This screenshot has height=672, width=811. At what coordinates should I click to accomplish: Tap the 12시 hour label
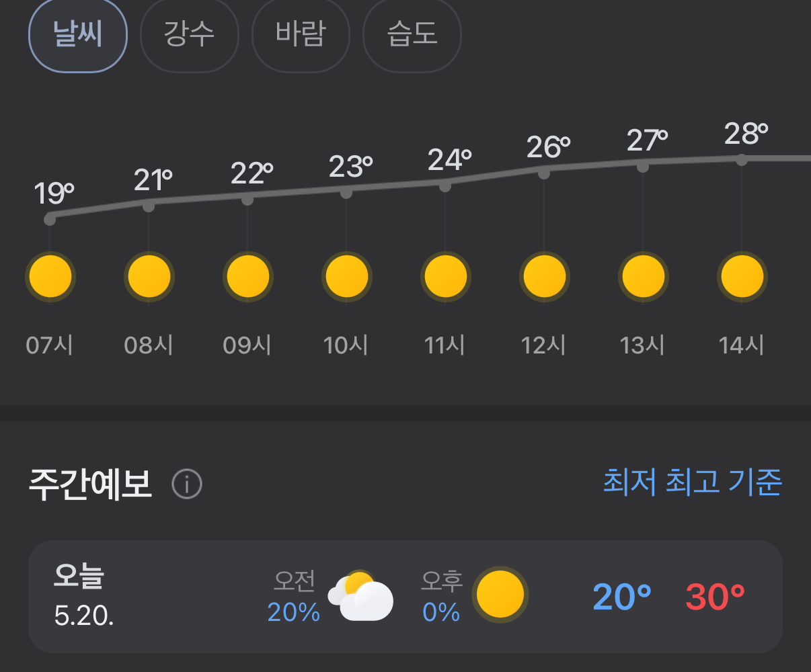[543, 345]
